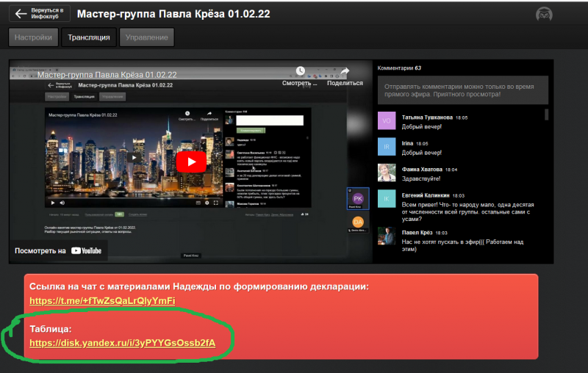The height and width of the screenshot is (373, 588).
Task: Select the comment author name Татьяна Тушканова
Action: pos(427,117)
